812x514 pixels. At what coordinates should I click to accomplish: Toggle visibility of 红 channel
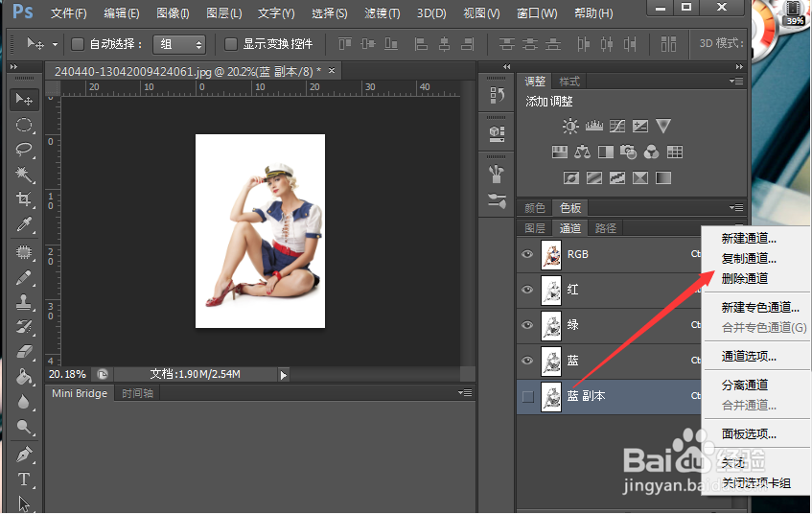tap(527, 290)
